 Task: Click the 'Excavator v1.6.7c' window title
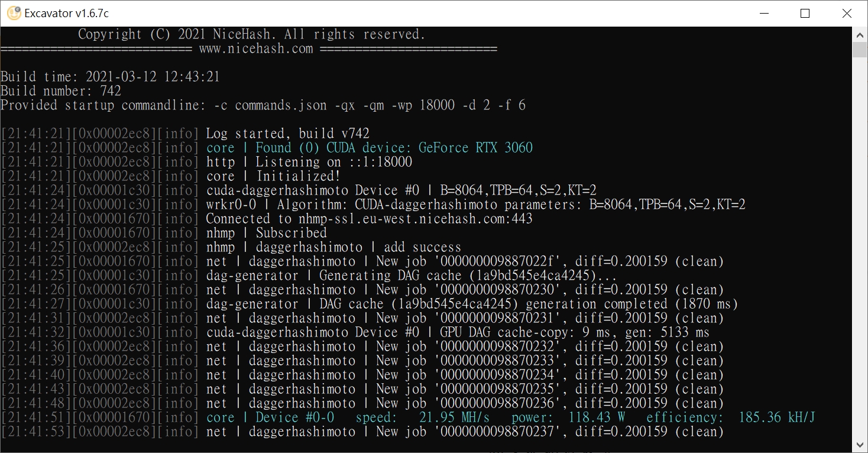(x=67, y=13)
